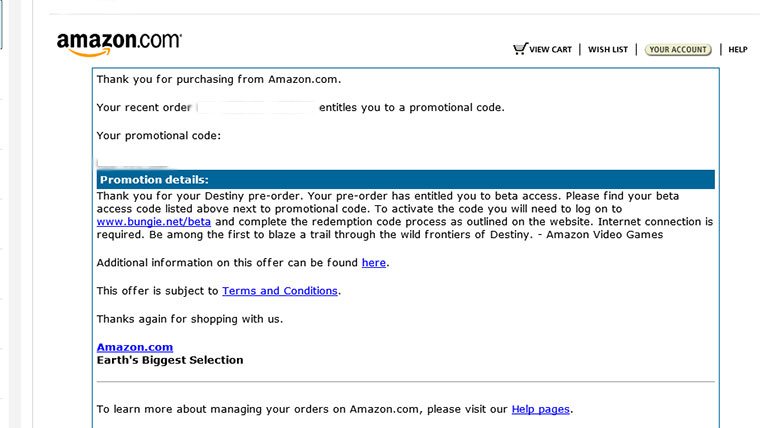This screenshot has height=428, width=760.
Task: Click the shopping cart icon
Action: click(x=519, y=48)
